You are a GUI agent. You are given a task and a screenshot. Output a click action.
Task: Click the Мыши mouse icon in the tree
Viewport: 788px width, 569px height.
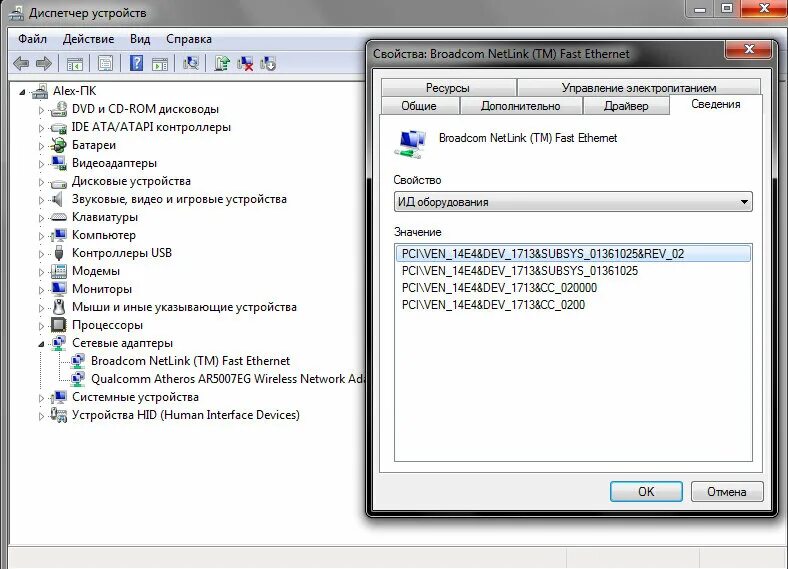pyautogui.click(x=59, y=307)
